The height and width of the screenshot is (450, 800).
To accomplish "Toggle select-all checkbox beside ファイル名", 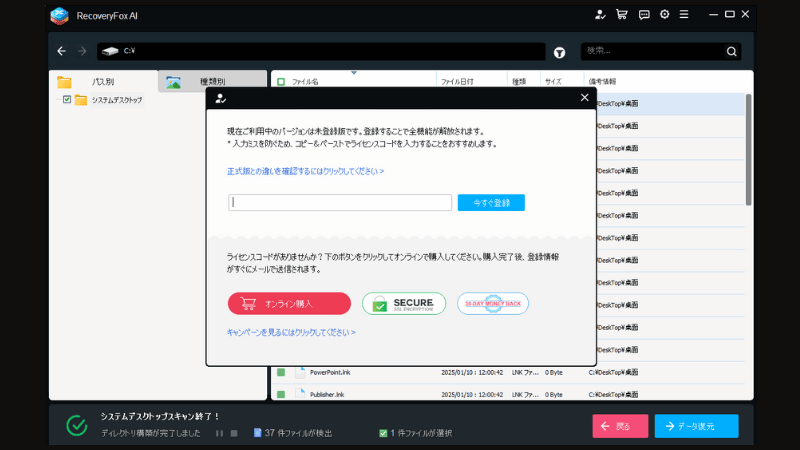I will (281, 82).
